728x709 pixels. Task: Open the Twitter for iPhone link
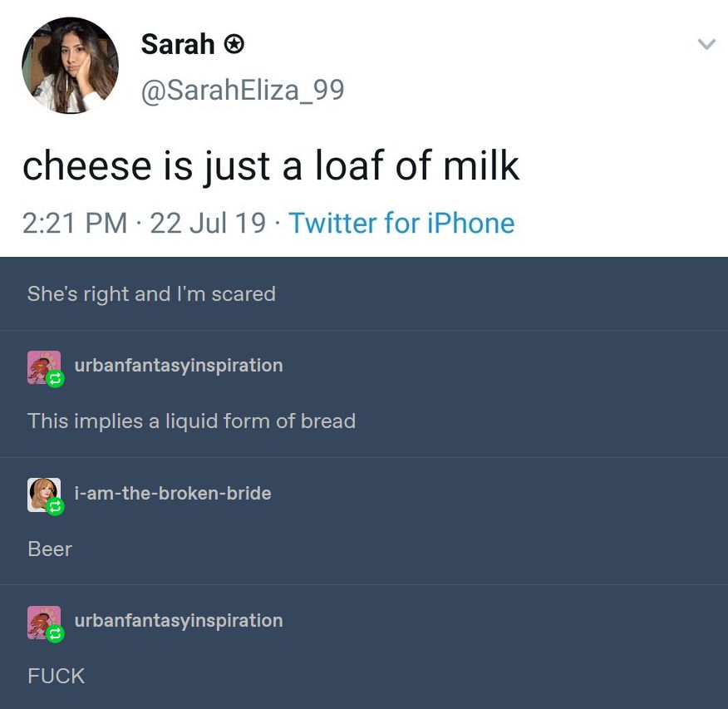pyautogui.click(x=401, y=223)
